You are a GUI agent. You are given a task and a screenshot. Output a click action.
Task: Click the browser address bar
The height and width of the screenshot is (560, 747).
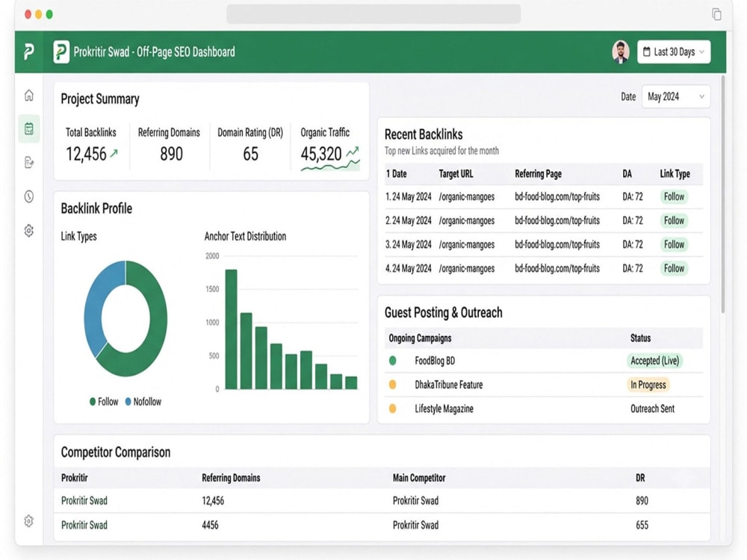pos(373,13)
